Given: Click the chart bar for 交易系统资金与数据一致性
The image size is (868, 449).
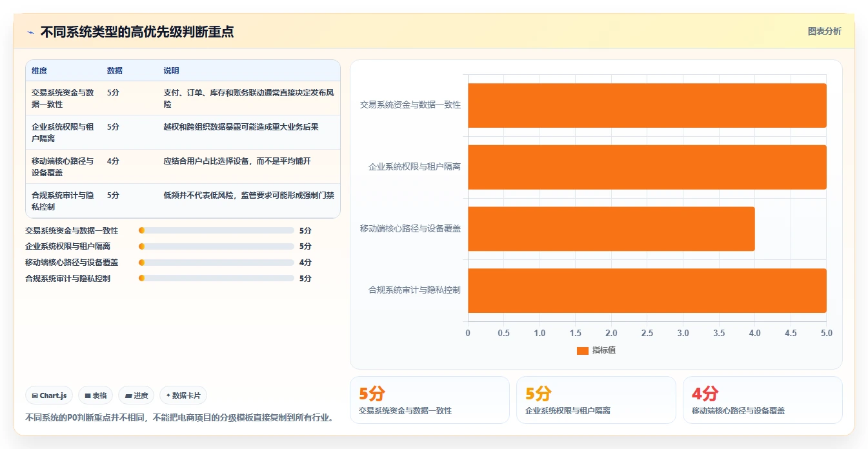Looking at the screenshot, I should (x=647, y=105).
